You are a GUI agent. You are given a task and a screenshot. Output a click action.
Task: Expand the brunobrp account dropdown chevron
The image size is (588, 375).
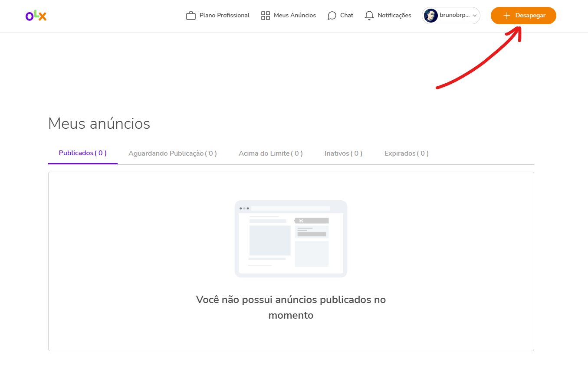475,16
